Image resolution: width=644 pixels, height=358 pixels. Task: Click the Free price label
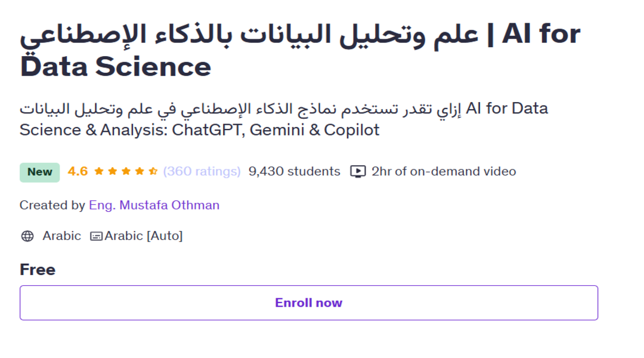pos(37,270)
